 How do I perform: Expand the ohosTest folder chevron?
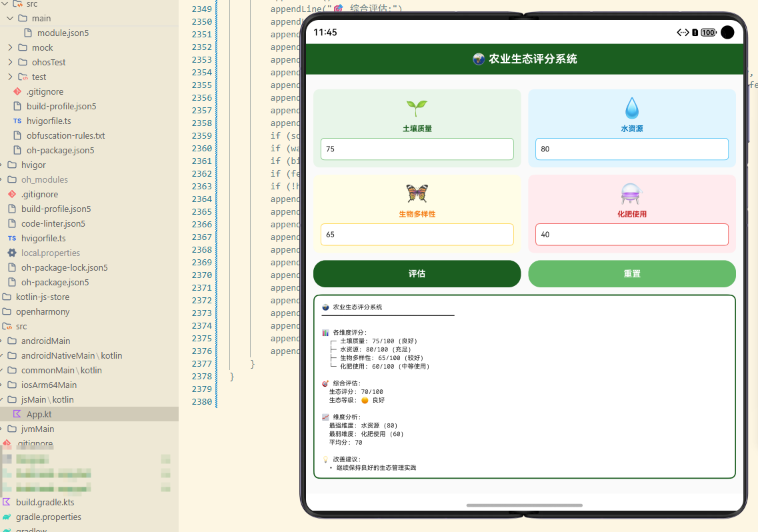10,62
